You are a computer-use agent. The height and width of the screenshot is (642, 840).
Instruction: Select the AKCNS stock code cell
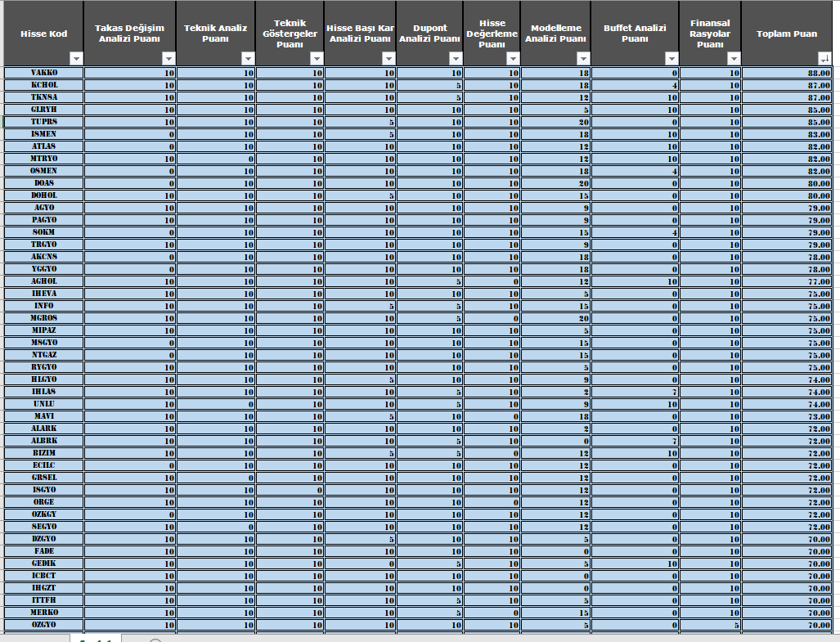pyautogui.click(x=44, y=257)
